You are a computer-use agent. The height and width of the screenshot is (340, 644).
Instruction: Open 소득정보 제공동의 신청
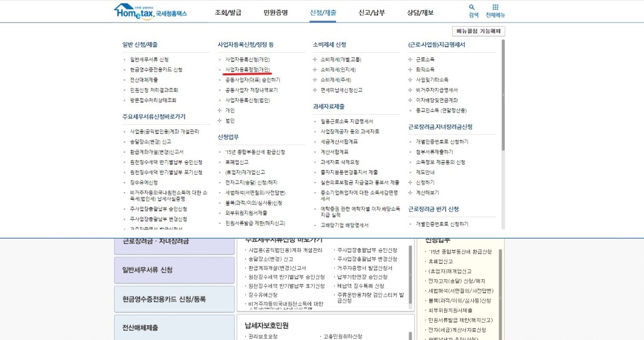click(x=440, y=162)
